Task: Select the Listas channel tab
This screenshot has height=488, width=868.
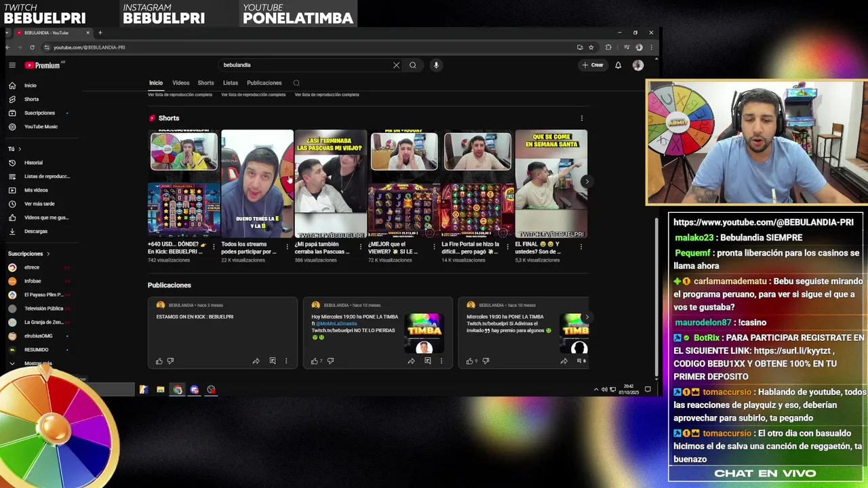Action: click(231, 83)
